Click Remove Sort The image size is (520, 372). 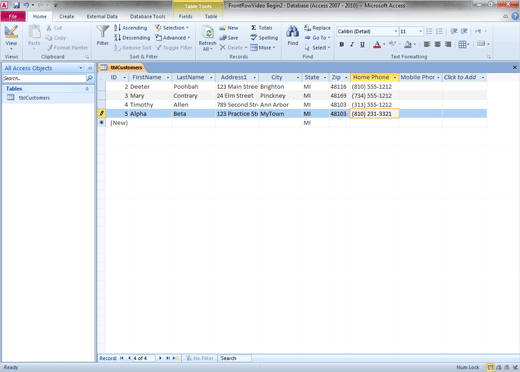(133, 48)
